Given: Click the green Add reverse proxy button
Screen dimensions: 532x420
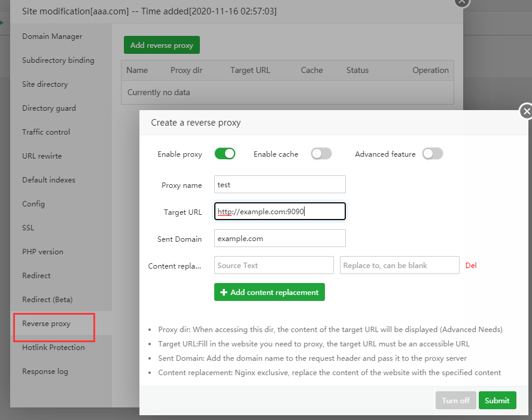Looking at the screenshot, I should pyautogui.click(x=162, y=45).
